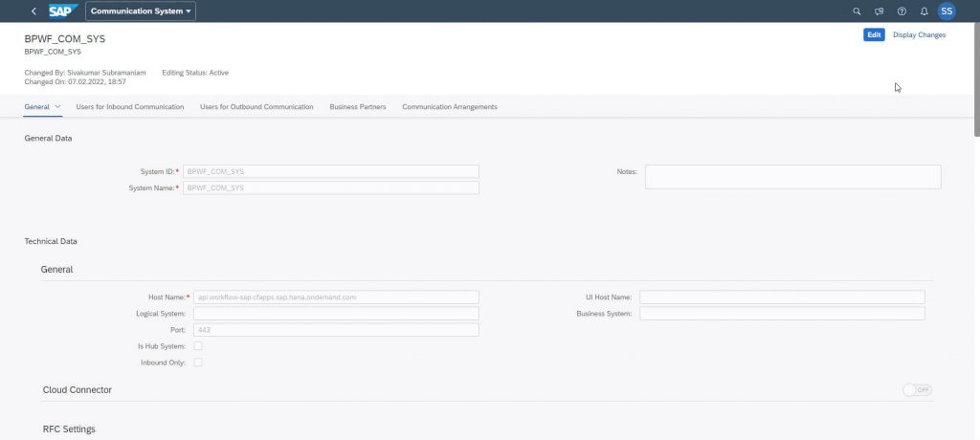Switch to Users for Inbound Communication tab

[130, 107]
